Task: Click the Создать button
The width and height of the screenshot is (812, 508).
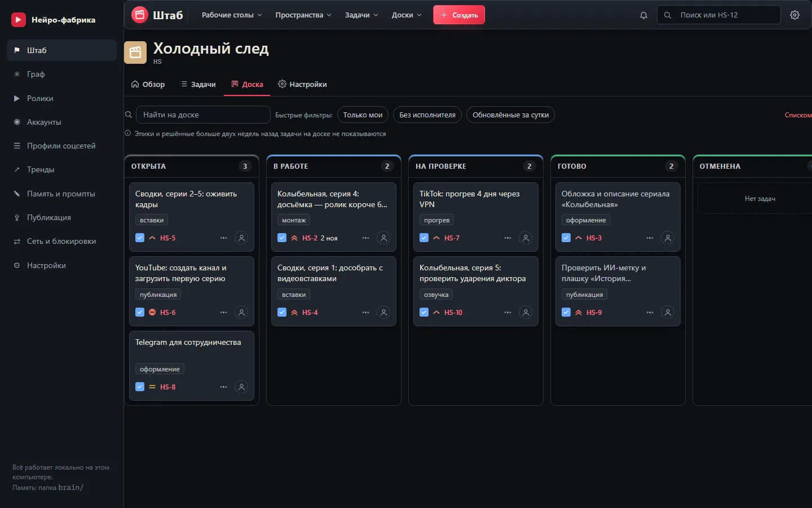Action: pyautogui.click(x=459, y=15)
